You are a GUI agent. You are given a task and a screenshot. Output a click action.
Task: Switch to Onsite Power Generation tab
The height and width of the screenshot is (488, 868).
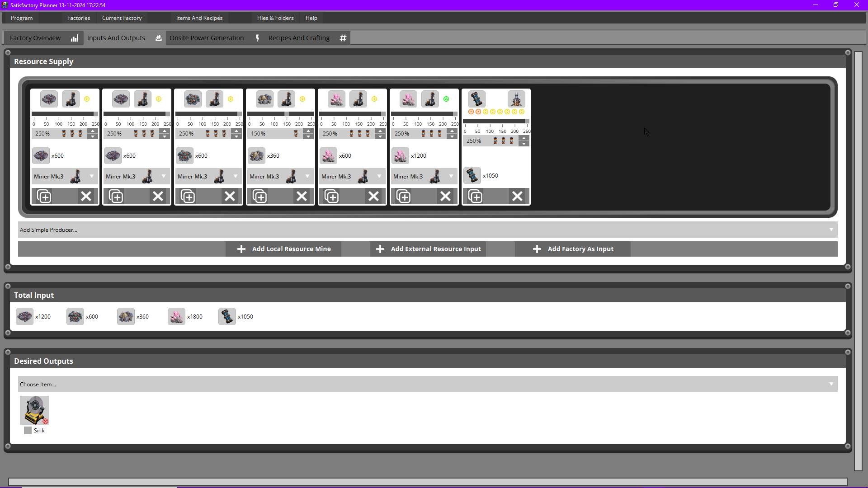pyautogui.click(x=207, y=38)
